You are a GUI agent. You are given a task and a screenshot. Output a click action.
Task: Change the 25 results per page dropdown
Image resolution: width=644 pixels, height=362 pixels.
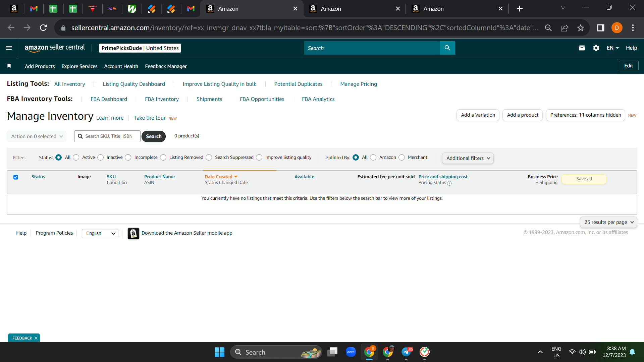[x=608, y=222]
